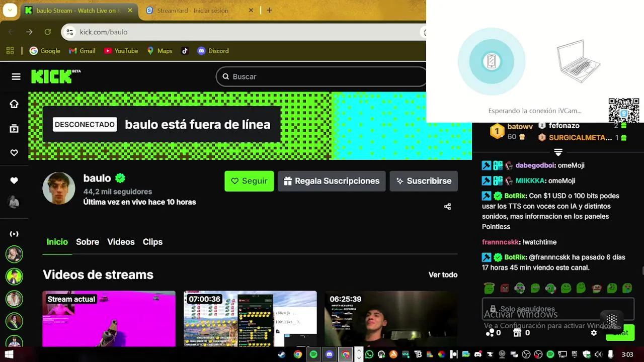Click Ver todo for stream videos

tap(443, 275)
